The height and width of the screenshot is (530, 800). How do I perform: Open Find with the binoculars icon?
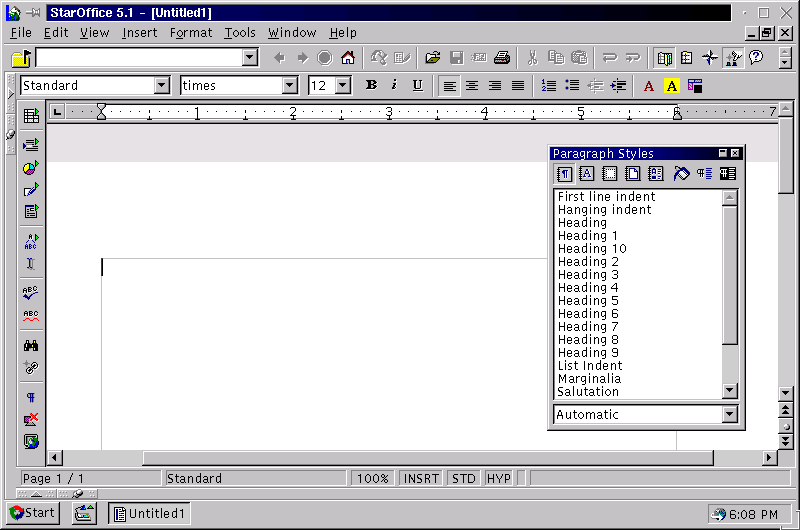pos(31,345)
